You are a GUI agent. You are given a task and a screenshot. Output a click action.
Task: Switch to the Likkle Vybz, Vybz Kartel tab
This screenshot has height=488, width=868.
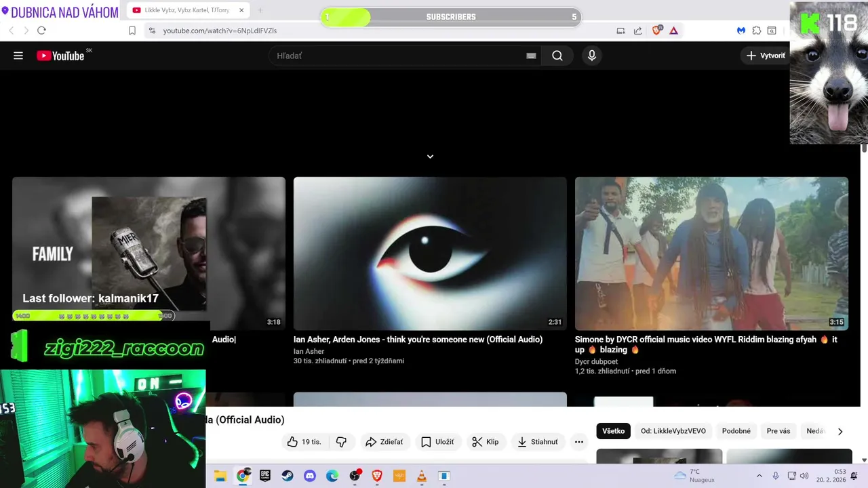[x=186, y=10]
